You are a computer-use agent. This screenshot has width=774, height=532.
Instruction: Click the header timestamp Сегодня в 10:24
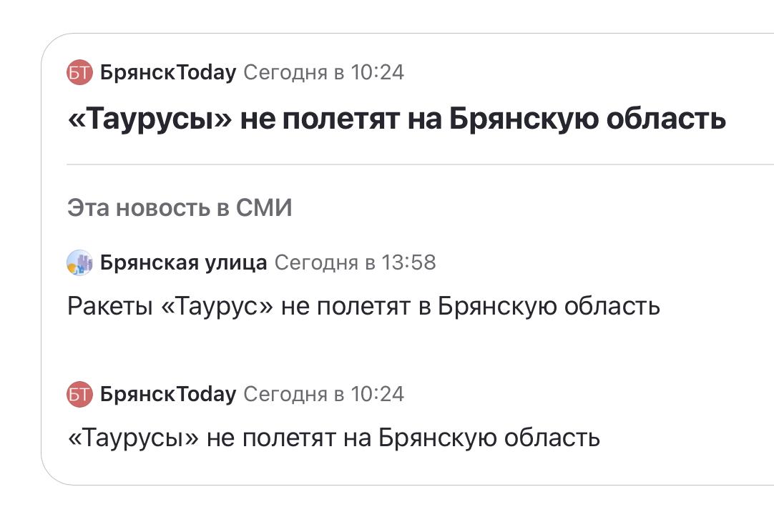click(x=324, y=72)
